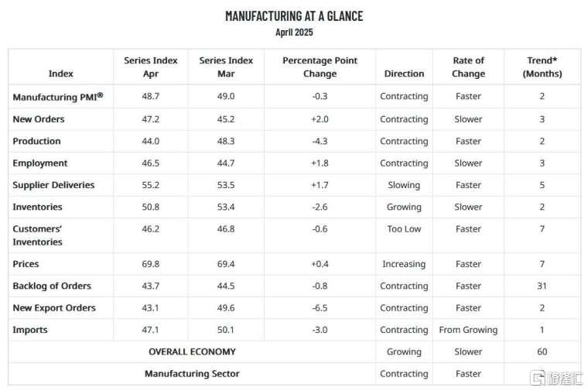588x391 pixels.
Task: Click the Imports 'From Growing' cell
Action: coord(468,330)
